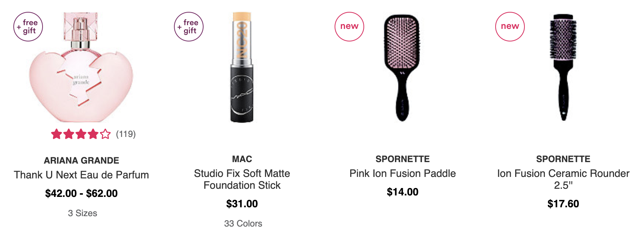644x228 pixels.
Task: Open Studio Fix Soft Matte Foundation Stick link
Action: 242,179
